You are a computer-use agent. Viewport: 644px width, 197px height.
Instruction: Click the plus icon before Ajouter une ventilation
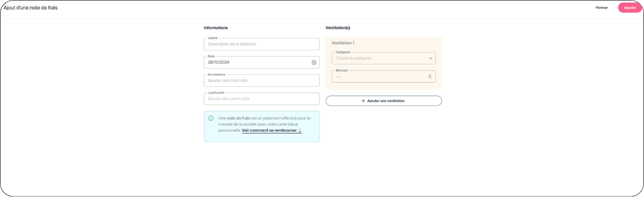click(364, 101)
